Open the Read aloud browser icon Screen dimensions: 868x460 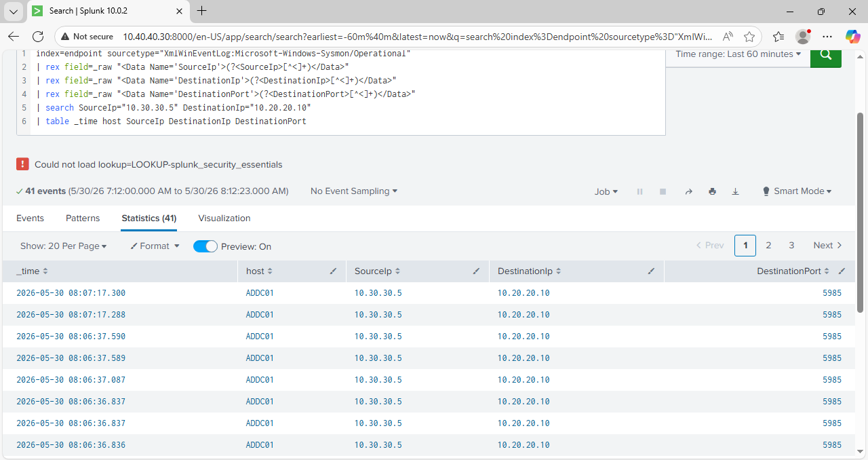coord(728,37)
